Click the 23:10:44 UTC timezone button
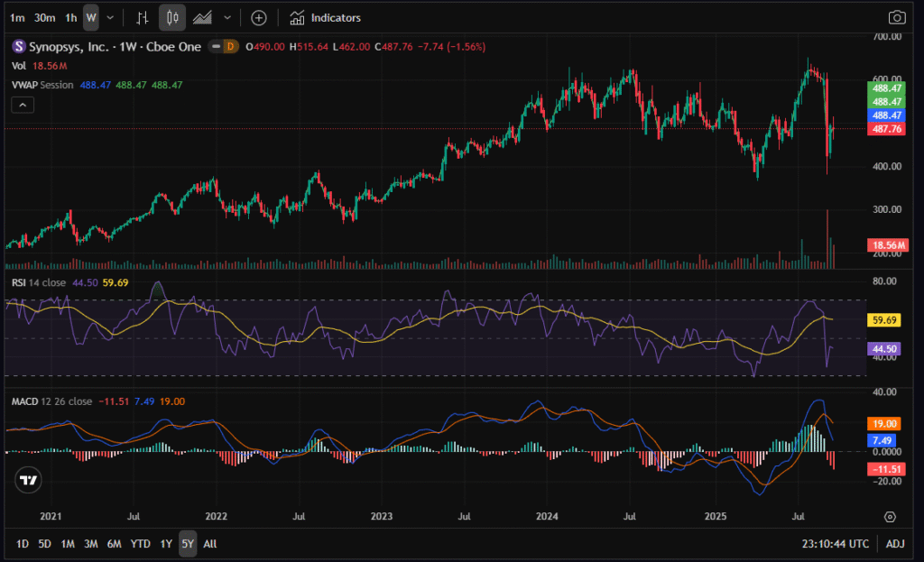The width and height of the screenshot is (924, 562). [x=837, y=544]
